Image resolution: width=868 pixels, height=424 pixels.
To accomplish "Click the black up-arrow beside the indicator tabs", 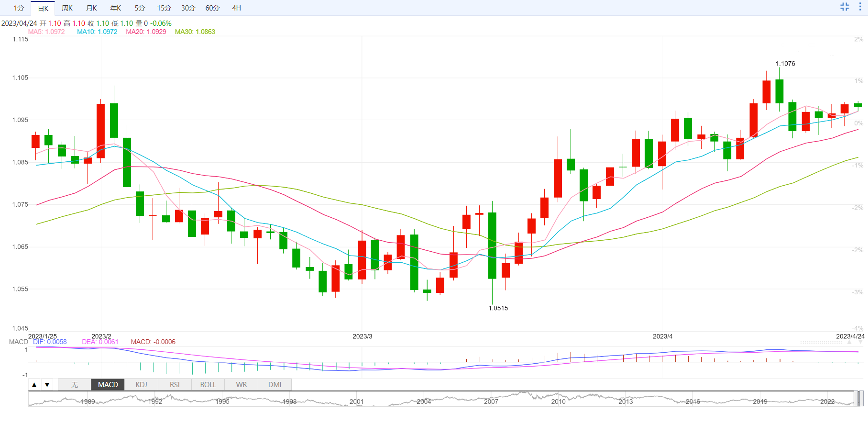I will click(x=34, y=385).
